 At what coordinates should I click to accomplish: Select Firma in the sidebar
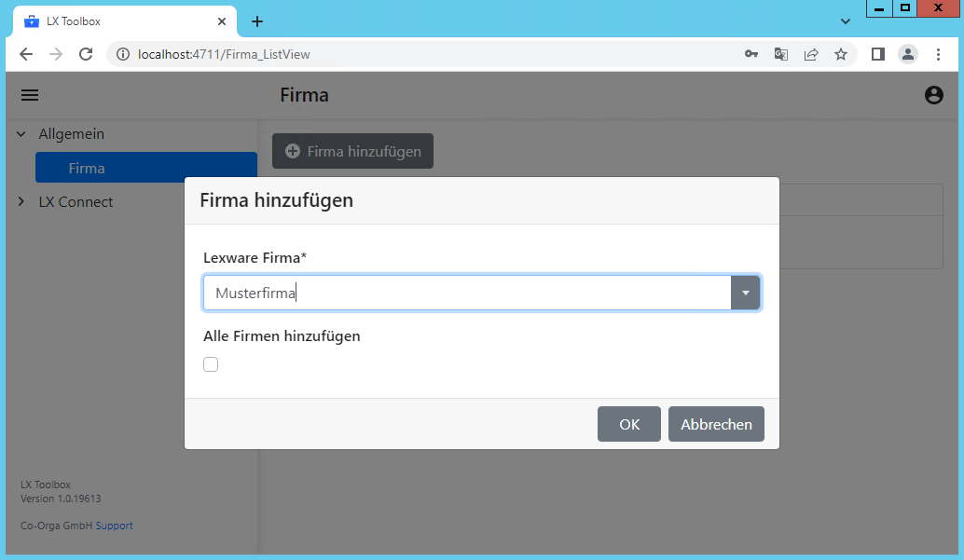pyautogui.click(x=87, y=169)
